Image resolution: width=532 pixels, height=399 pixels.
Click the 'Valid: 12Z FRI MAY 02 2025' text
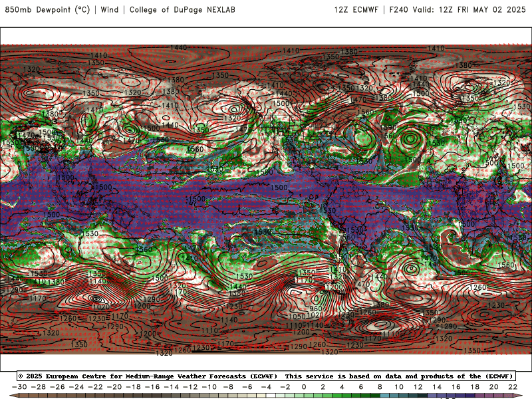coord(469,9)
